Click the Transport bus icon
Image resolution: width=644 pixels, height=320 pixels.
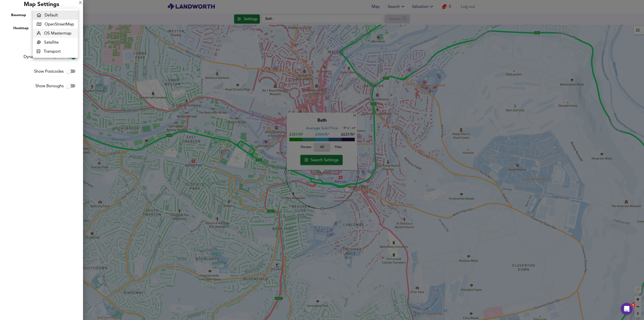(x=39, y=51)
